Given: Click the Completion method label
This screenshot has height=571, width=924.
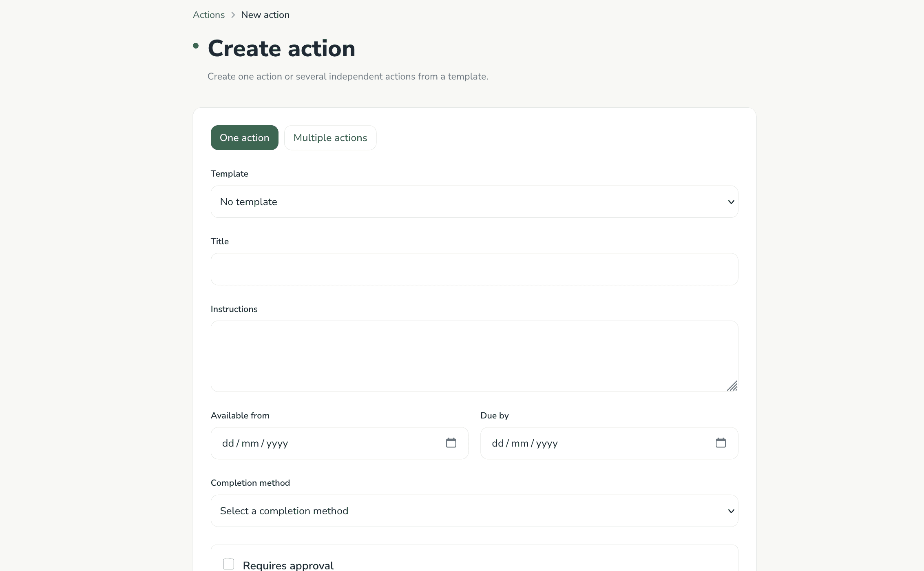Looking at the screenshot, I should (250, 483).
